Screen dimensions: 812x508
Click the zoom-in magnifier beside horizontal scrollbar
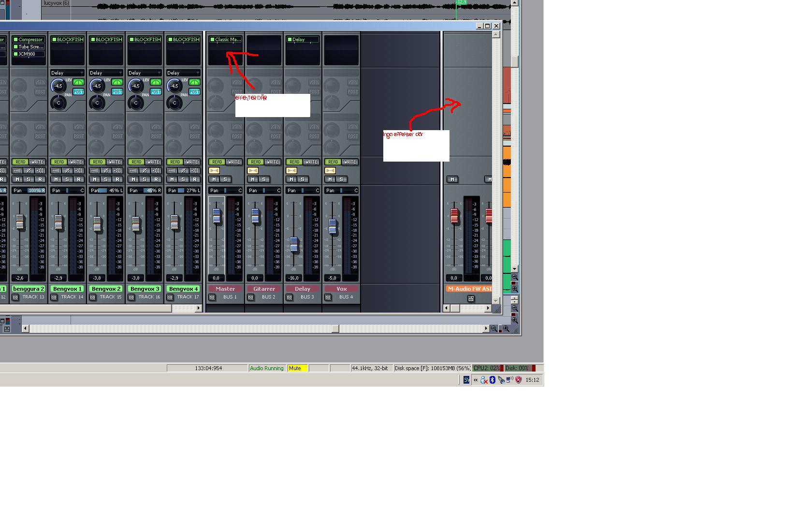[x=506, y=329]
